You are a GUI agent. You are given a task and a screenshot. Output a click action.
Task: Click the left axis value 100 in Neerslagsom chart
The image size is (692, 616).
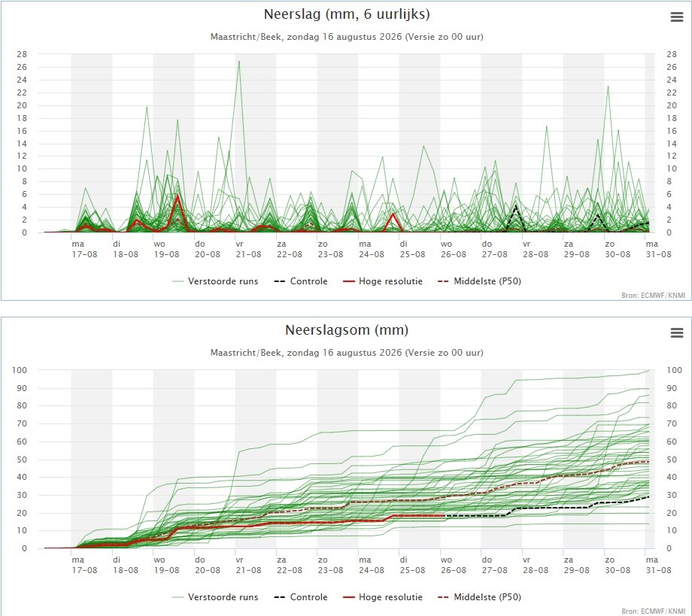(x=20, y=370)
